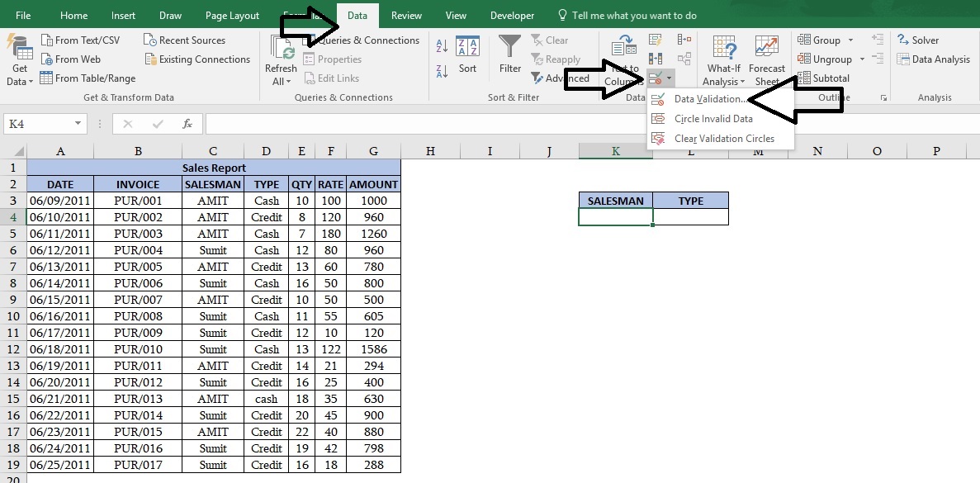Switch to the Developer tab

(512, 16)
